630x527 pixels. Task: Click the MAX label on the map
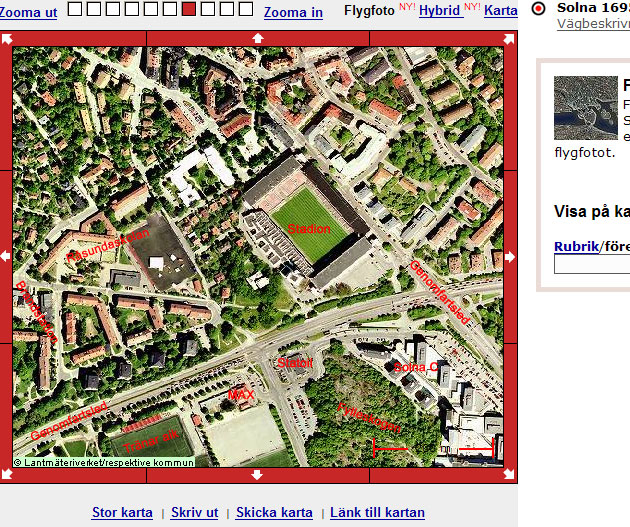pos(241,395)
